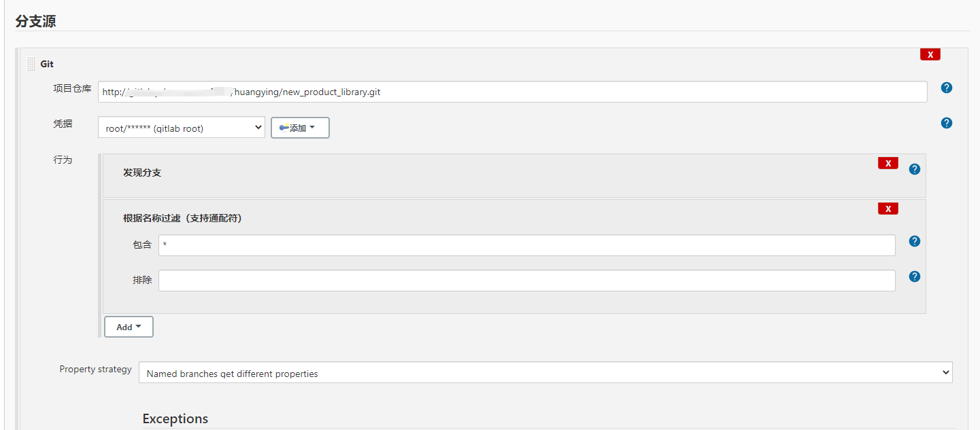Open the 添加 credentials dropdown button
980x430 pixels.
coord(300,128)
